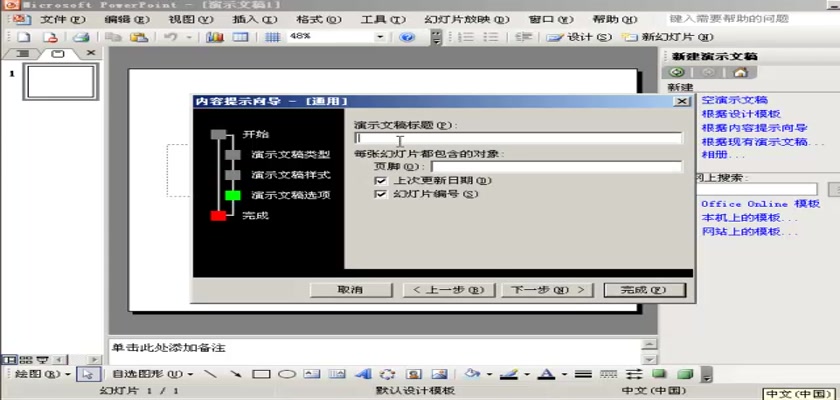Click the Insert WordArt icon
This screenshot has width=840, height=400.
click(364, 374)
